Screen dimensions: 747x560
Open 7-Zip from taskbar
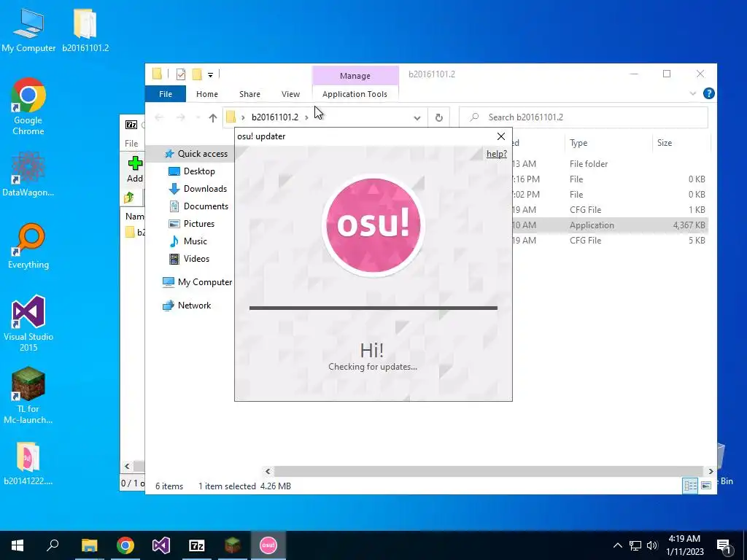pos(197,545)
